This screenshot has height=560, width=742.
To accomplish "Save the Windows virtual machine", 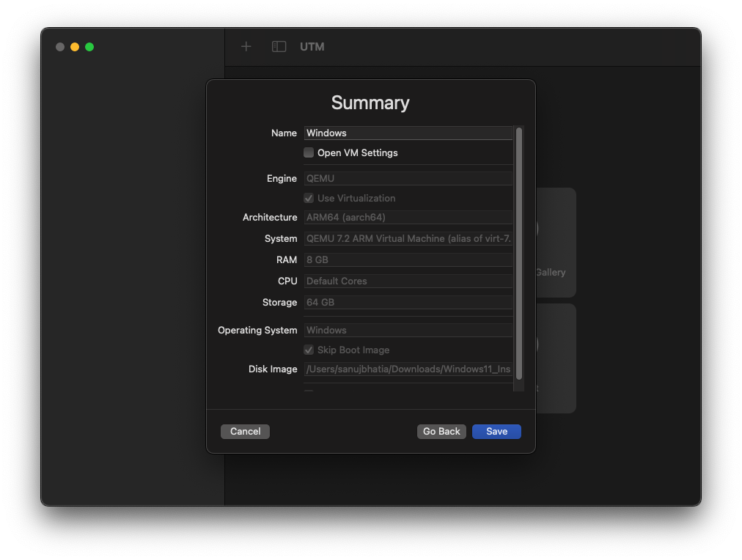I will [496, 431].
